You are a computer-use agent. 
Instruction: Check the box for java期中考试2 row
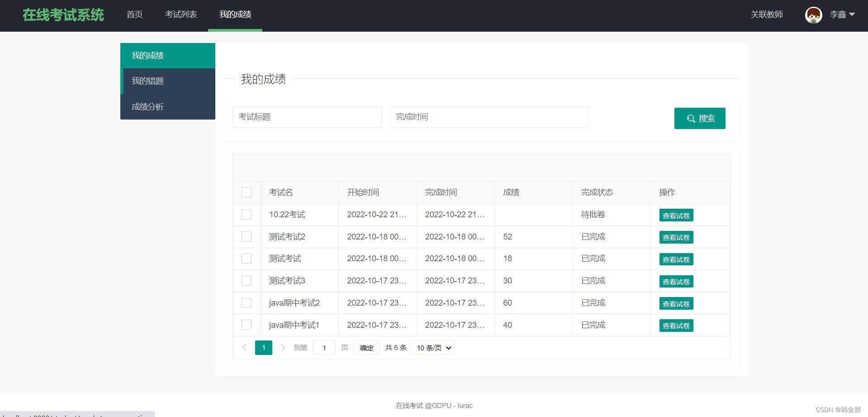tap(247, 303)
